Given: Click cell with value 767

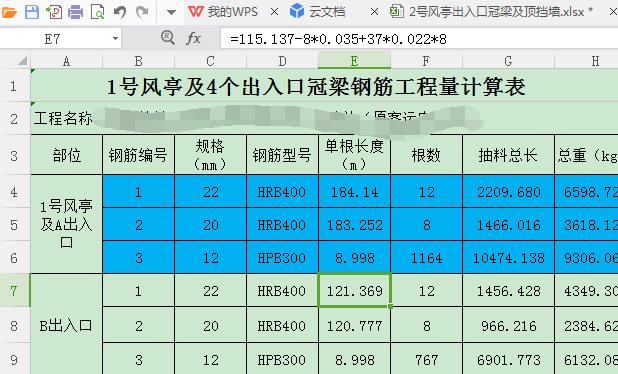Looking at the screenshot, I should pyautogui.click(x=426, y=359).
